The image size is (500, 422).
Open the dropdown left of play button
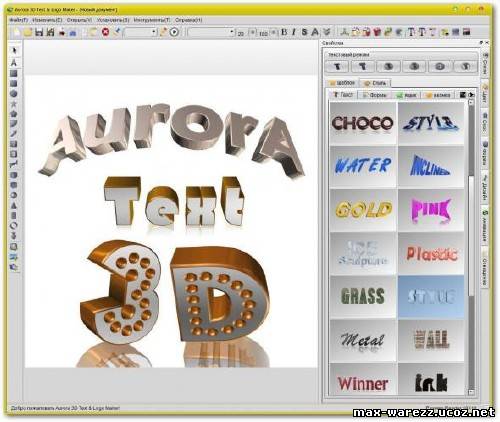coord(141,32)
